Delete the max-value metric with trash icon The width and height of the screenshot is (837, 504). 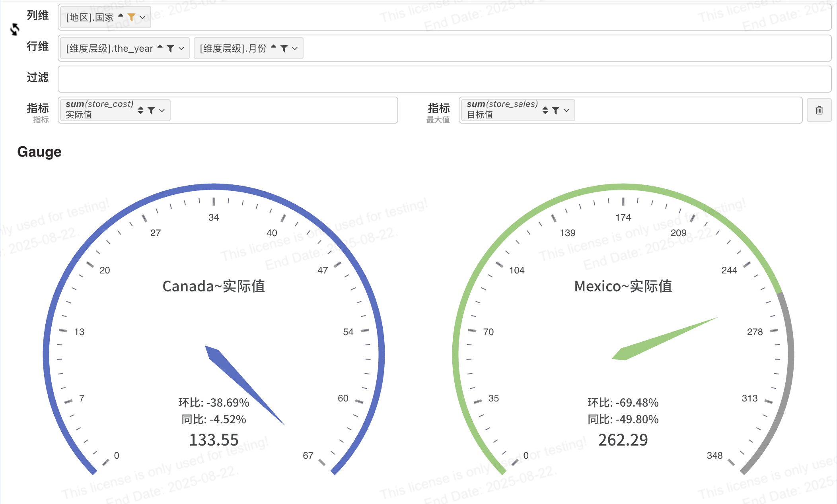pyautogui.click(x=819, y=110)
